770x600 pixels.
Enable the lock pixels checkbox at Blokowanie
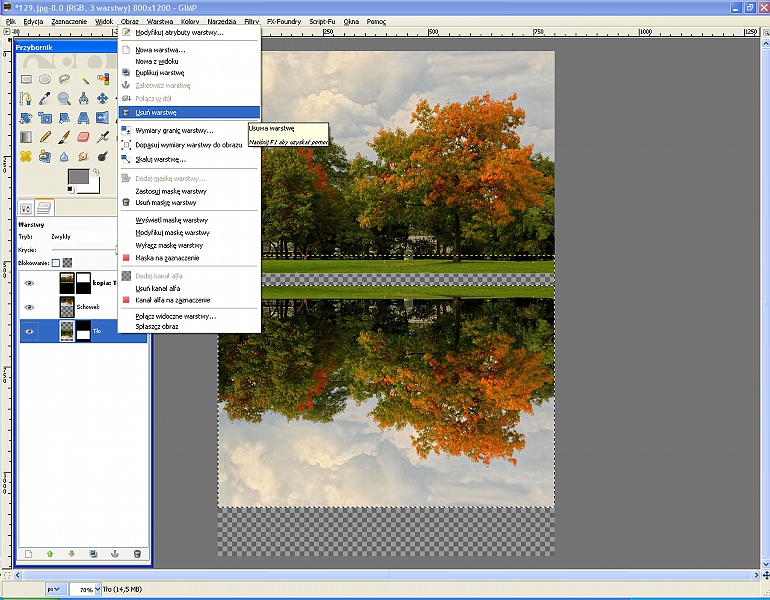pyautogui.click(x=56, y=262)
